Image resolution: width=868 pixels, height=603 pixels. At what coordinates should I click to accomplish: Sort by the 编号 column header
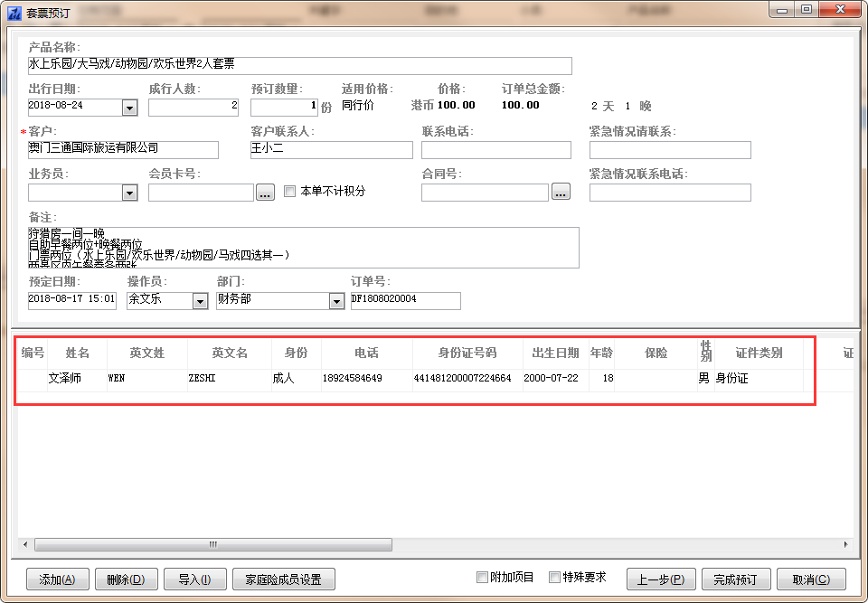tap(33, 353)
